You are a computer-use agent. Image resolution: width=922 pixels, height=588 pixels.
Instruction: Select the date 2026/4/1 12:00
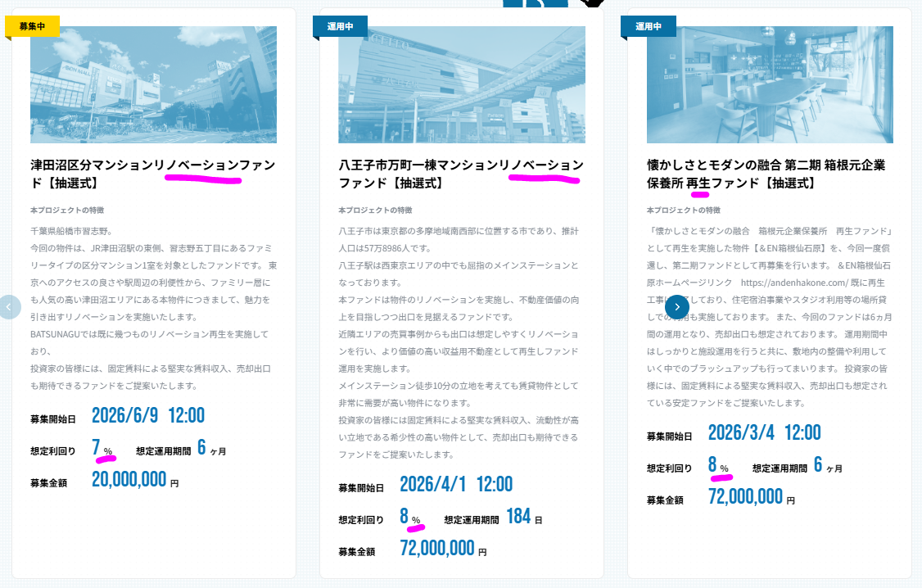click(456, 485)
